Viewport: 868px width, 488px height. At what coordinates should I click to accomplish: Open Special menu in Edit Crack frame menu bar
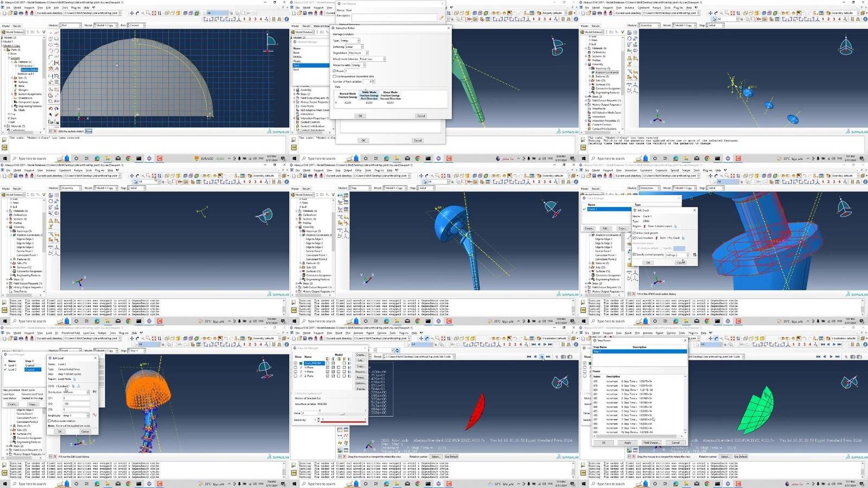[x=674, y=170]
